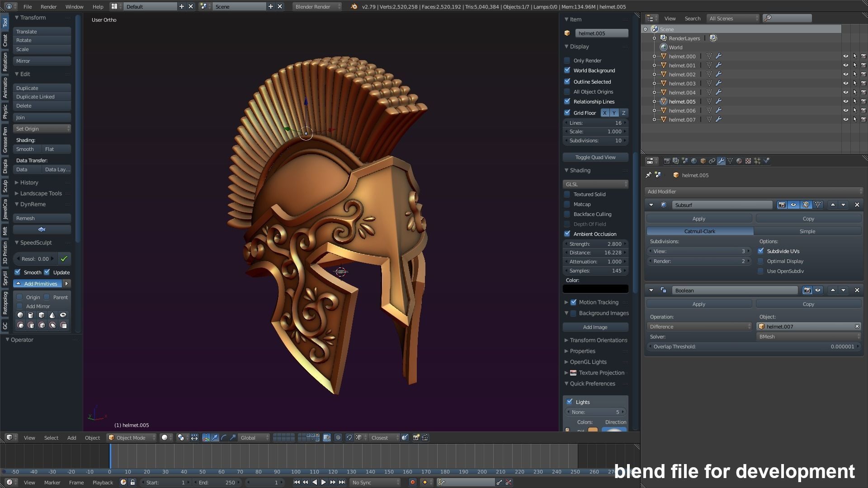Open the Texture properties tab (checker icon)
This screenshot has width=868, height=488.
coord(748,161)
